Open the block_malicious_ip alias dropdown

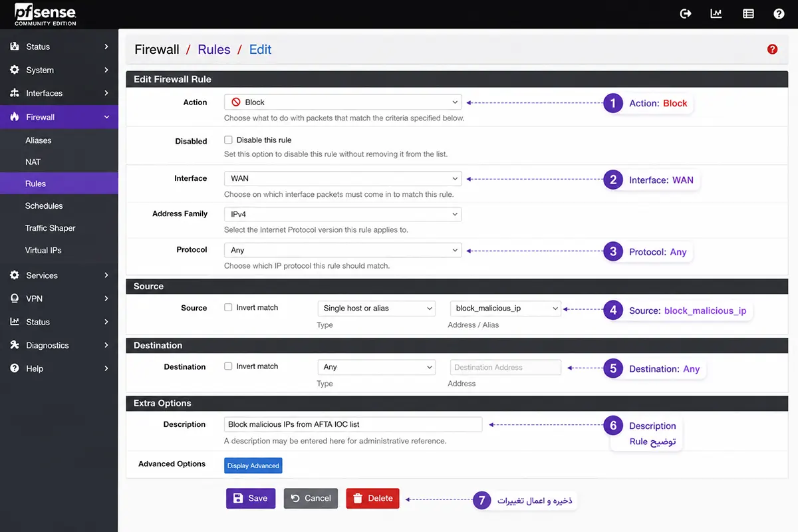coord(505,309)
